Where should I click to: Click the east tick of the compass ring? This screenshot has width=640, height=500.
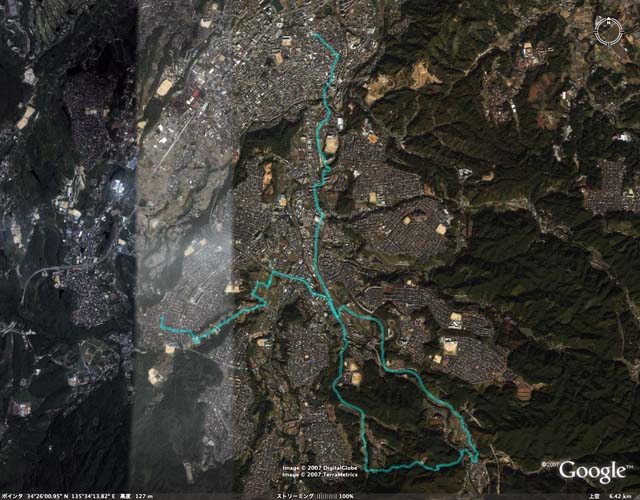pyautogui.click(x=622, y=32)
